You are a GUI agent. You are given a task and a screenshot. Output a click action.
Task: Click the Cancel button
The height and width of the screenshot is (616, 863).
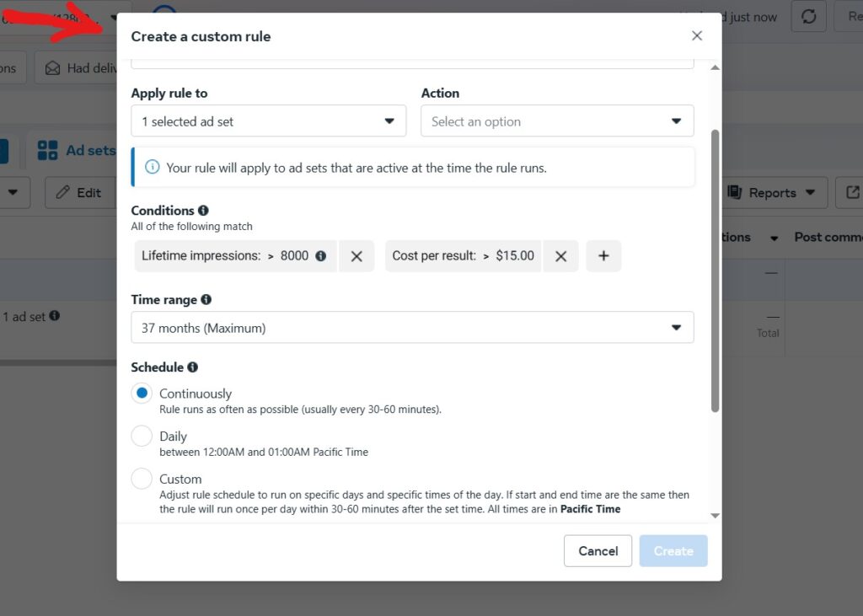[x=598, y=551]
